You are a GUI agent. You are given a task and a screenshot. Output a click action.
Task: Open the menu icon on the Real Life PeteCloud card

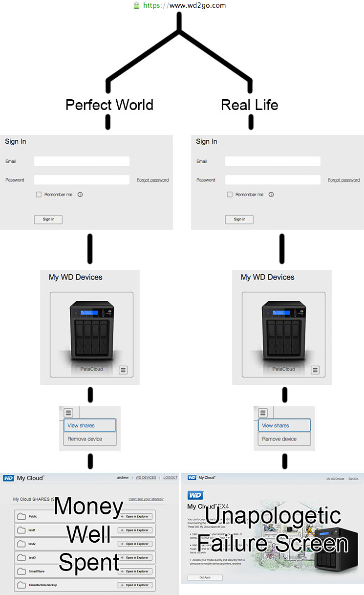tap(315, 370)
